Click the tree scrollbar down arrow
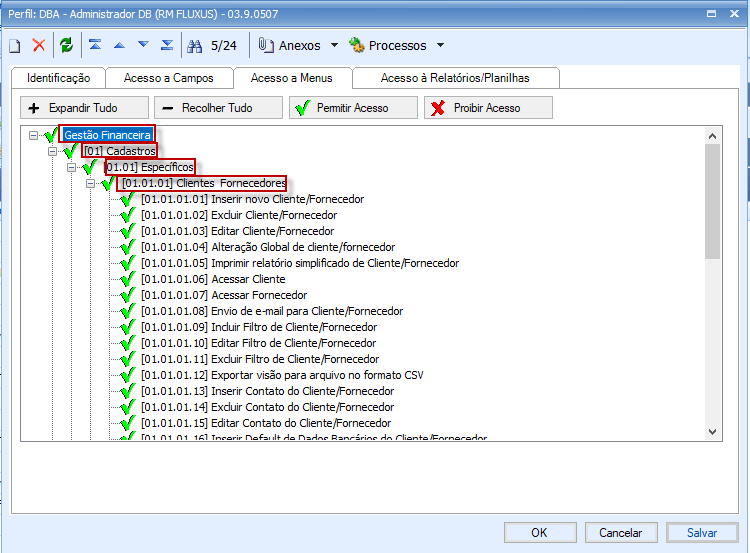The height and width of the screenshot is (553, 750). [x=712, y=431]
